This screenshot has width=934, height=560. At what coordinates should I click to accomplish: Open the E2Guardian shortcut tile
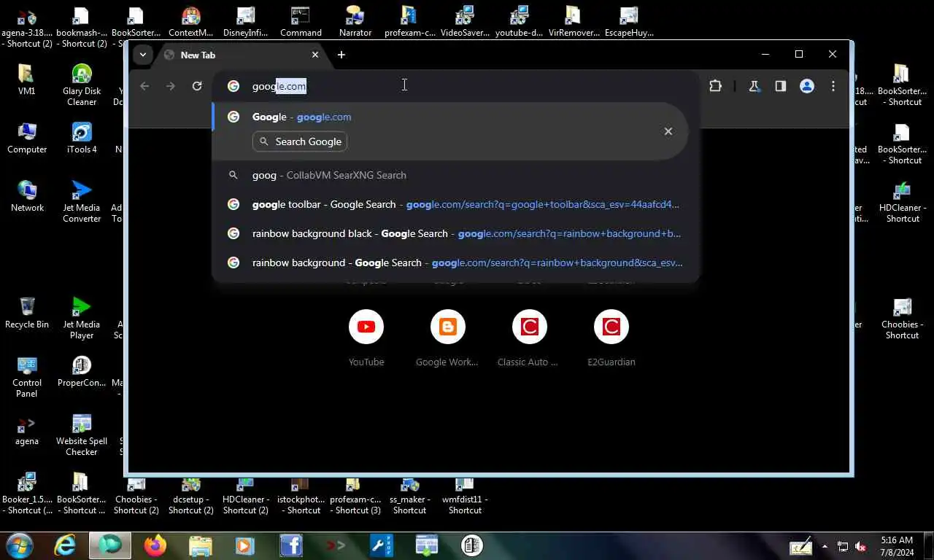pyautogui.click(x=611, y=337)
